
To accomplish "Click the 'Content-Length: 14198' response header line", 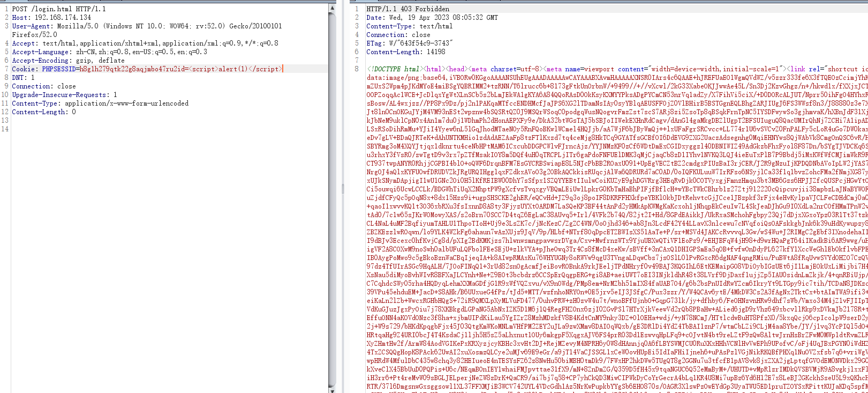I will coord(406,51).
